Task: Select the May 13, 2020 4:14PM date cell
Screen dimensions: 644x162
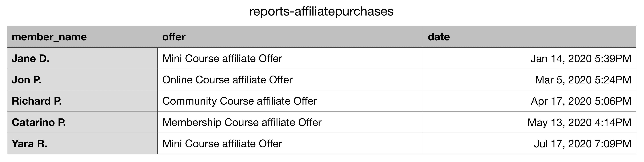Action: click(x=530, y=122)
